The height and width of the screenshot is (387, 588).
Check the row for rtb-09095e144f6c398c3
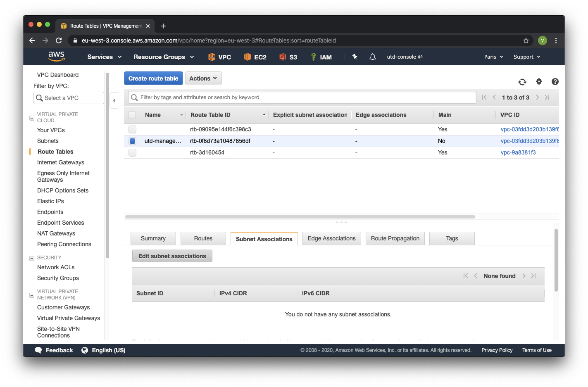[132, 129]
